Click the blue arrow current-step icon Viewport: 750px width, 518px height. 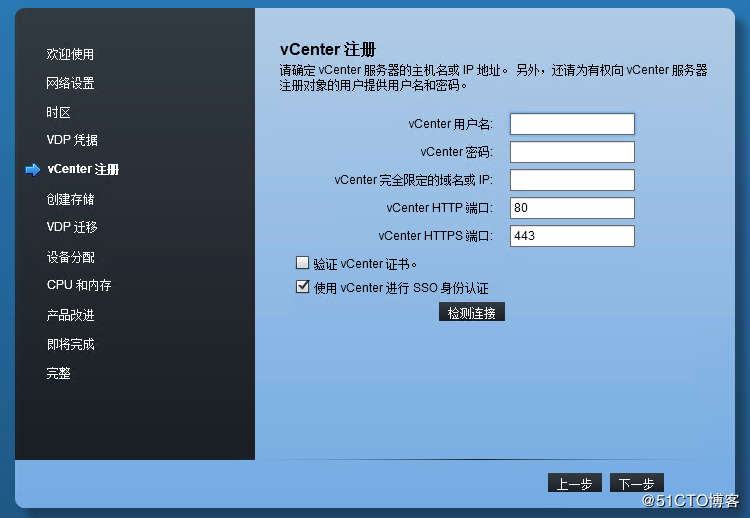(x=33, y=170)
